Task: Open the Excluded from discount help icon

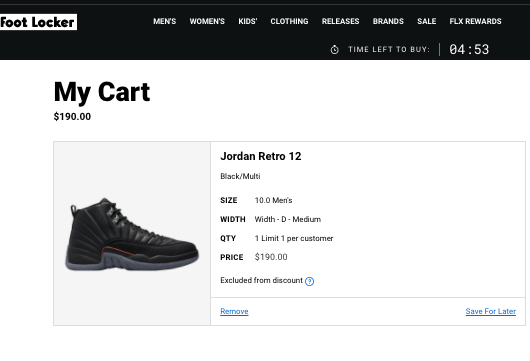Action: [309, 281]
